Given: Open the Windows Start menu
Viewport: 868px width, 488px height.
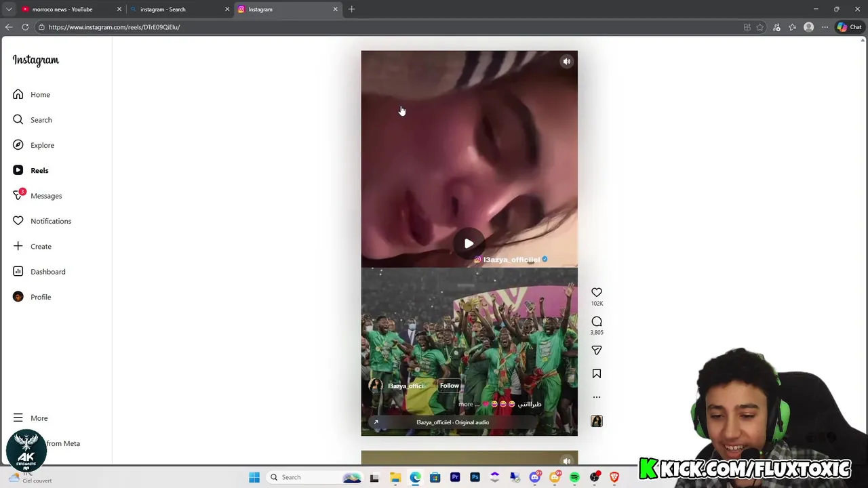Looking at the screenshot, I should [x=254, y=477].
